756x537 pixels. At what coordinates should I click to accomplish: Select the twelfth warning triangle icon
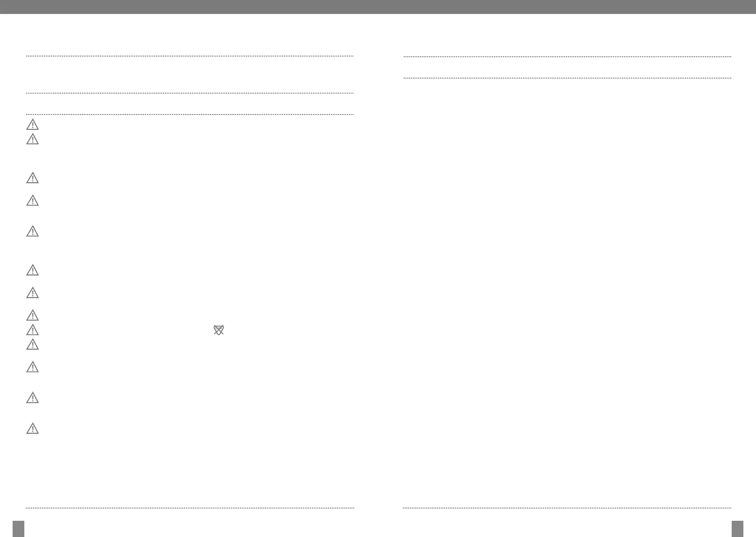coord(32,398)
